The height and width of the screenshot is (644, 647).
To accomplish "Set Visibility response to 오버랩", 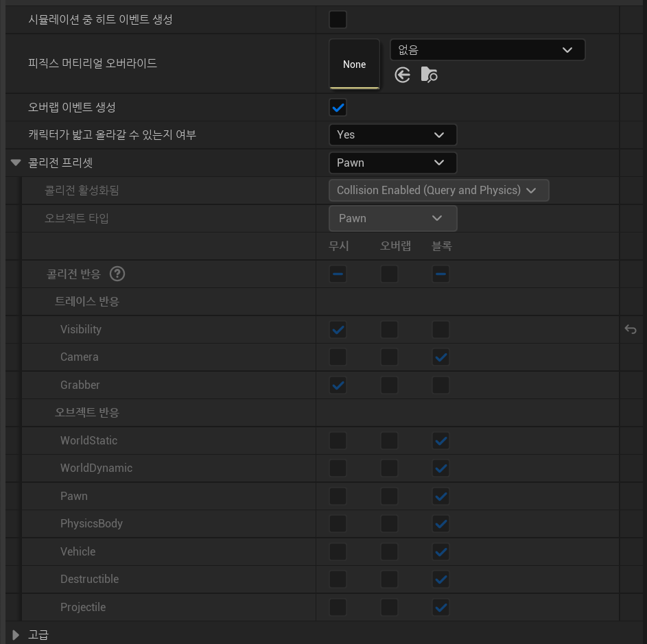I will coord(389,330).
